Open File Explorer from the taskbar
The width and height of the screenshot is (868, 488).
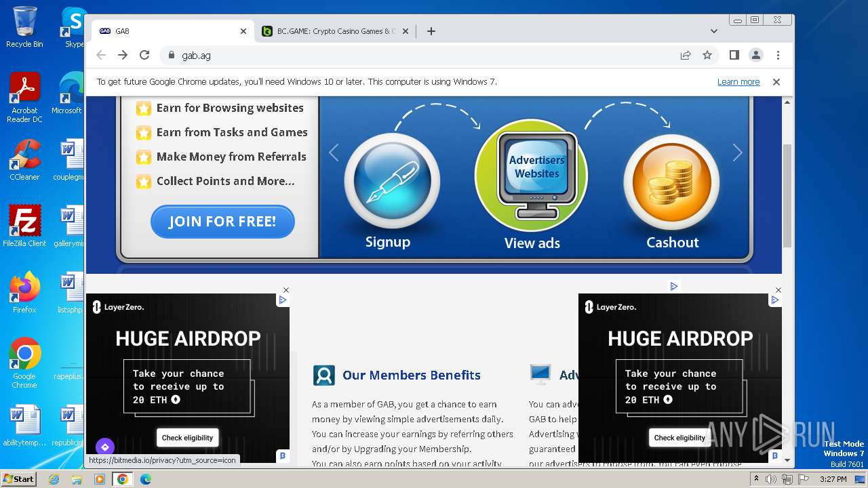coord(77,479)
